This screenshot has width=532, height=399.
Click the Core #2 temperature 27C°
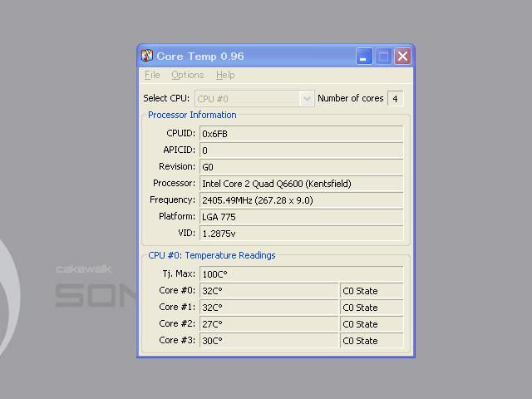click(268, 324)
